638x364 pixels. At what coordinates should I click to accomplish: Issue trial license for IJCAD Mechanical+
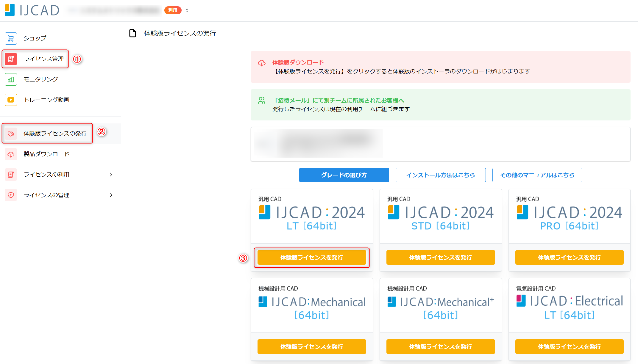(441, 346)
